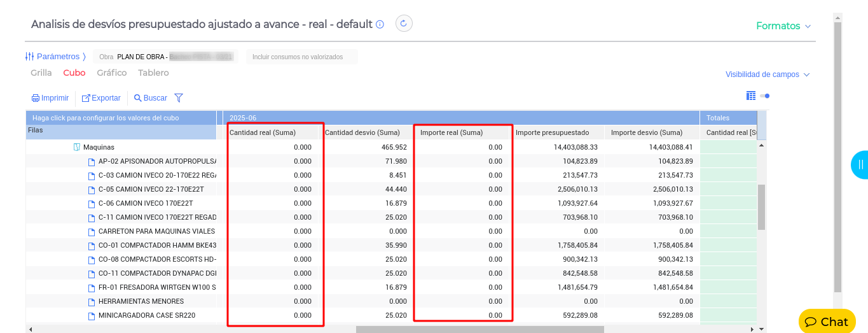The image size is (868, 333).
Task: Click the info icon beside the title
Action: coord(380,25)
